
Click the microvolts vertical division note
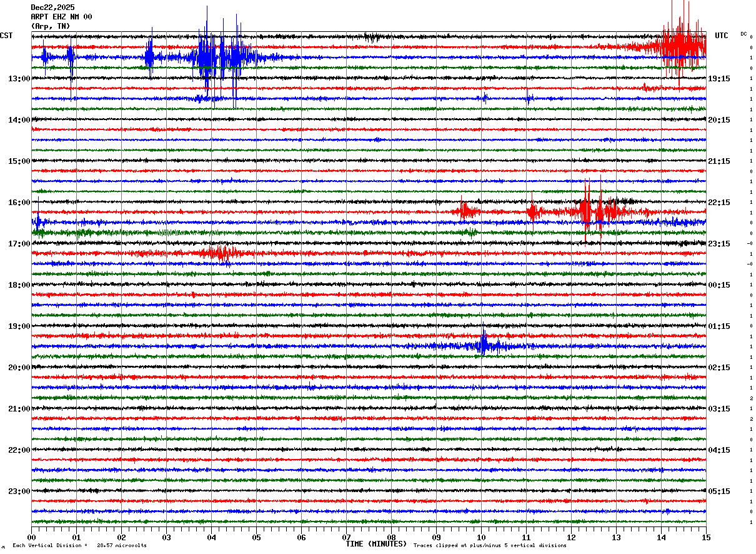(x=80, y=546)
